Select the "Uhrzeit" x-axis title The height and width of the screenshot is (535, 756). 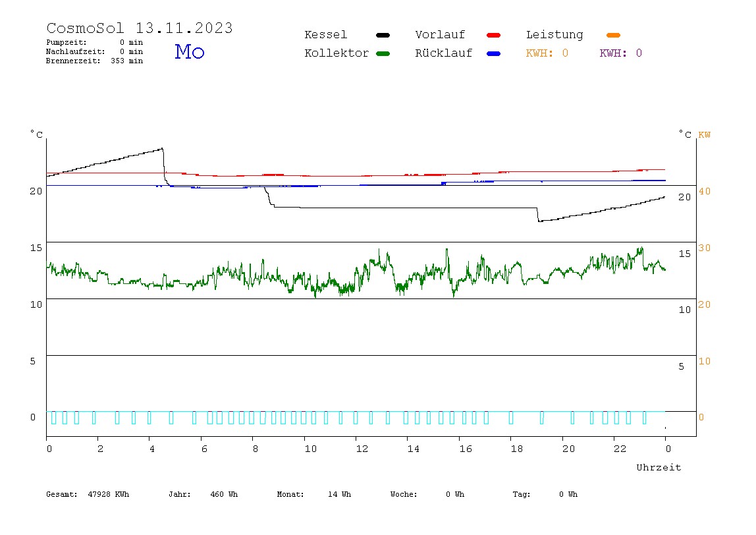pos(659,467)
